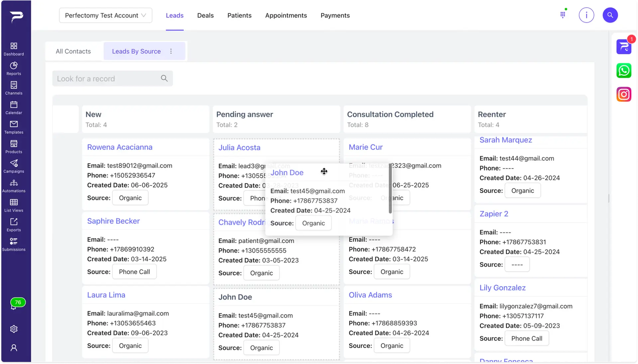
Task: Click Phone Call source on Lily Gonzalez card
Action: [527, 338]
